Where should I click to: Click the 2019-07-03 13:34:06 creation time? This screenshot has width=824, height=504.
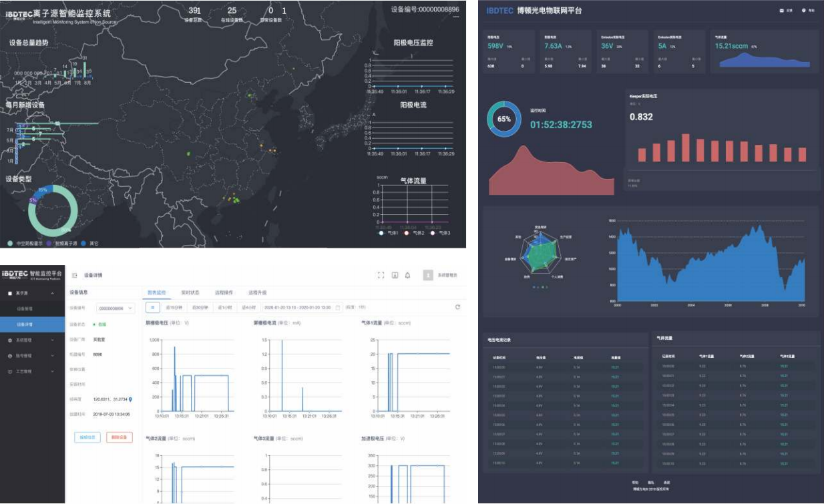coord(112,415)
